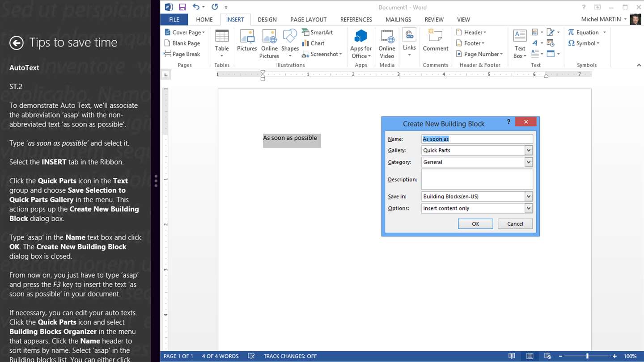Open the proofing errors icon in status bar

(251, 356)
